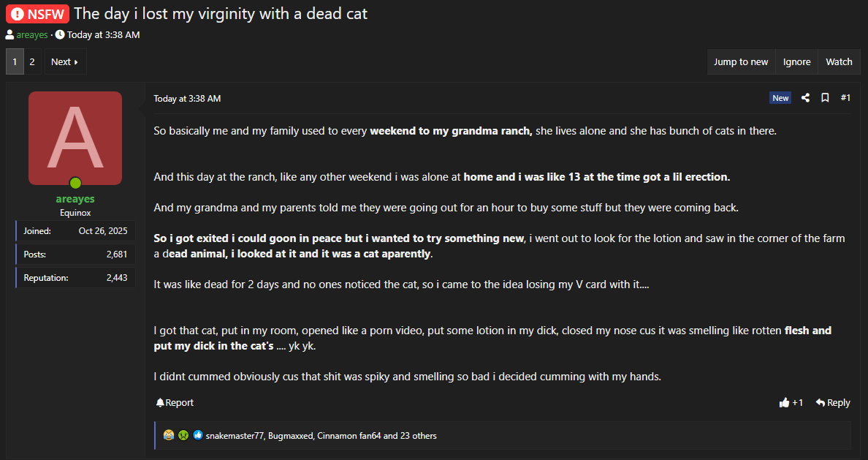The image size is (868, 460).
Task: Toggle Watch for this thread
Action: (x=839, y=62)
